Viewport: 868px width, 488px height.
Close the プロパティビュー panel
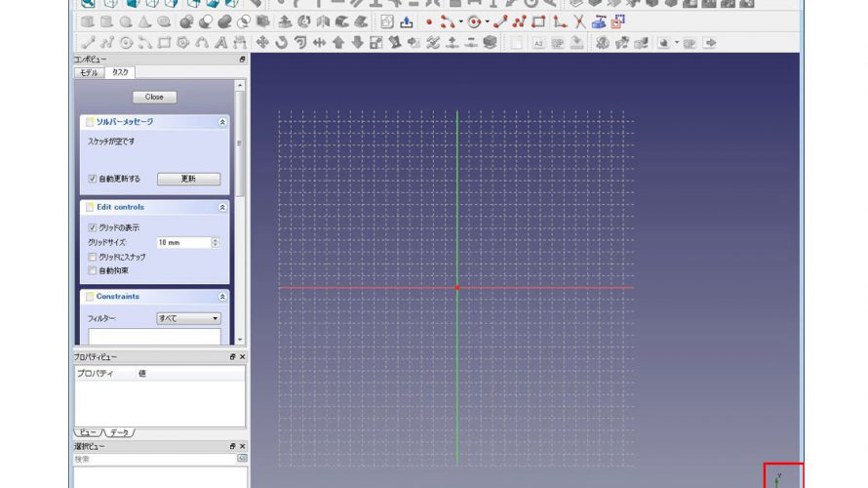[242, 357]
